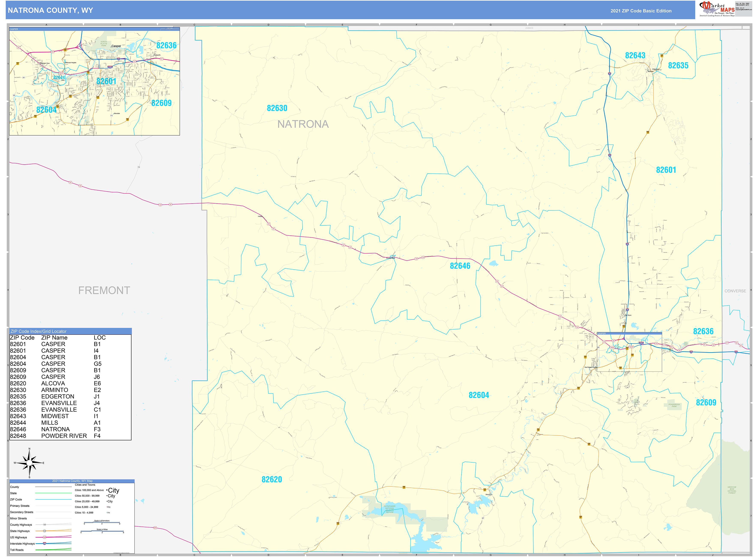
Task: Click the 82643 ZIP label near Midwest
Action: click(635, 55)
